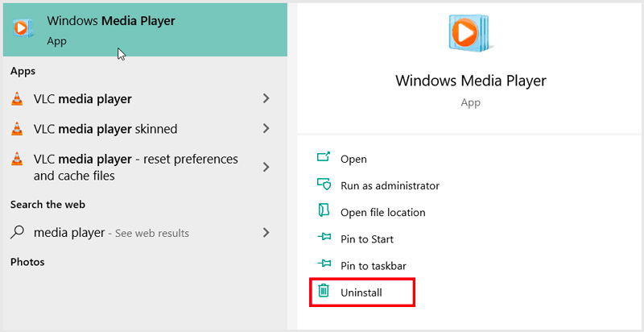Expand the media player web results arrow

click(266, 233)
